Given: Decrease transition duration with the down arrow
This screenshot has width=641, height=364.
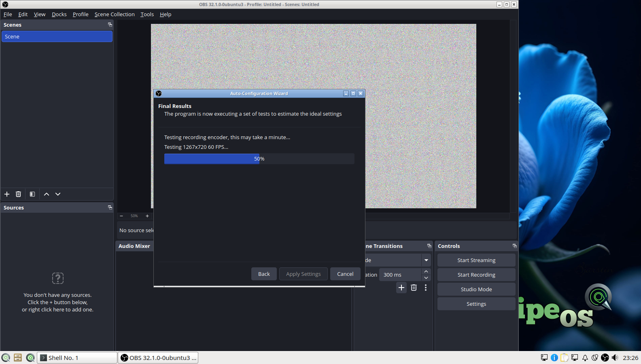Looking at the screenshot, I should click(x=426, y=278).
